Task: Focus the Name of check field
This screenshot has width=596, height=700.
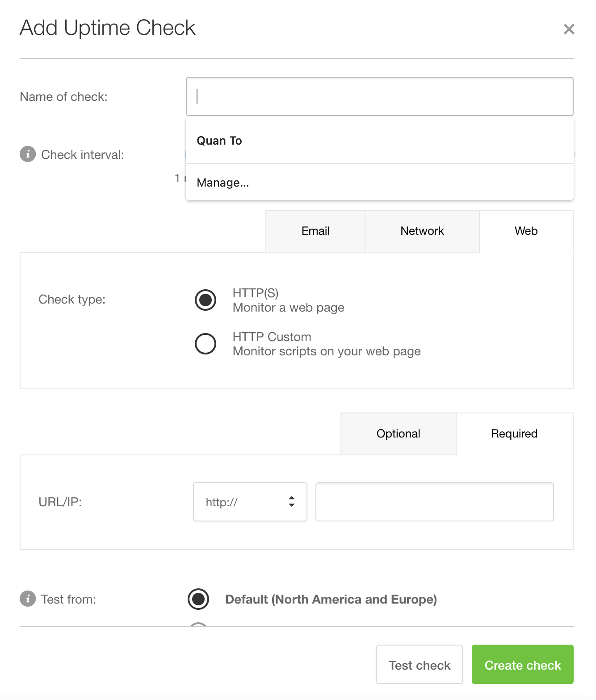Action: (379, 96)
